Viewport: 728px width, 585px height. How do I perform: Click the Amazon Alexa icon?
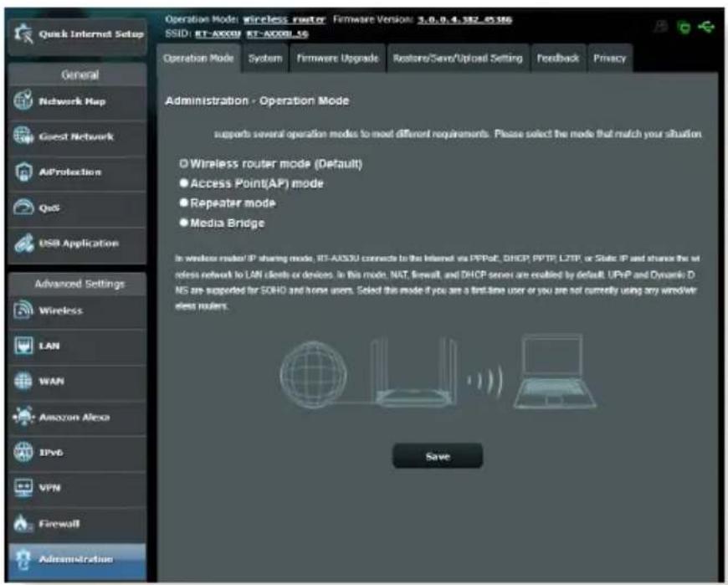pyautogui.click(x=23, y=417)
